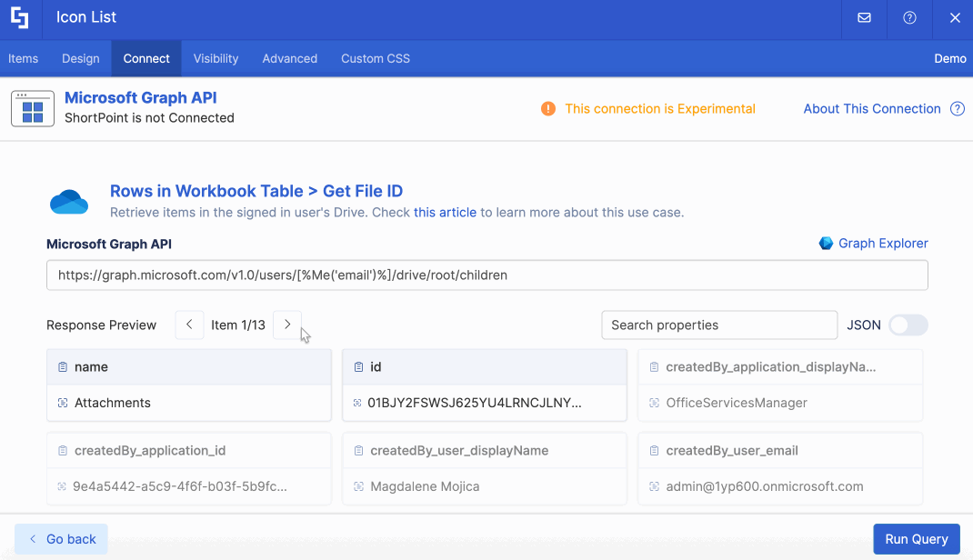Click the Run Query button
The width and height of the screenshot is (973, 560).
(x=916, y=539)
